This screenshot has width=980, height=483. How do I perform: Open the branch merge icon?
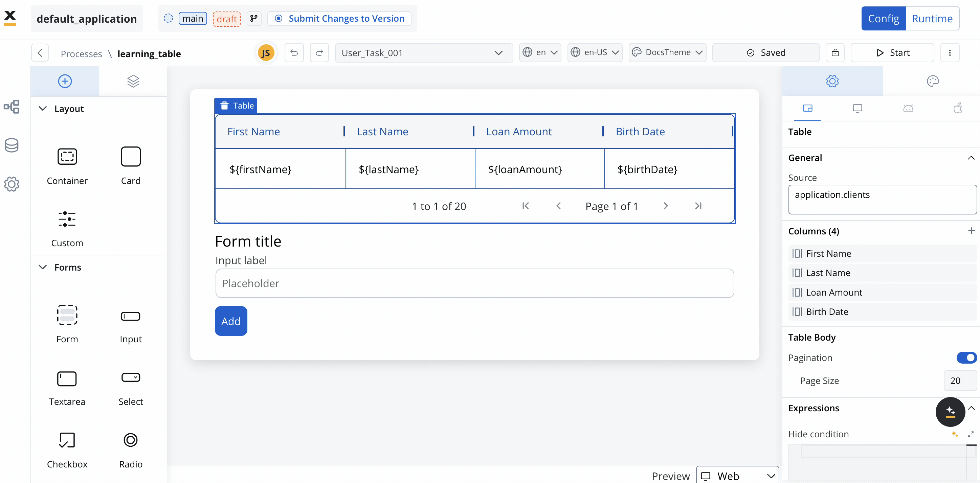point(254,18)
